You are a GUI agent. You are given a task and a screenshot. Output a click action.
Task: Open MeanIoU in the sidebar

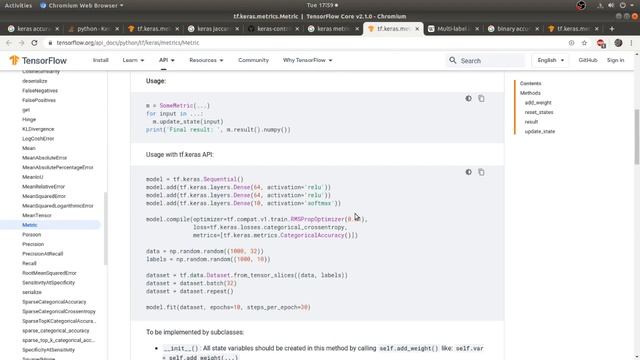[33, 177]
